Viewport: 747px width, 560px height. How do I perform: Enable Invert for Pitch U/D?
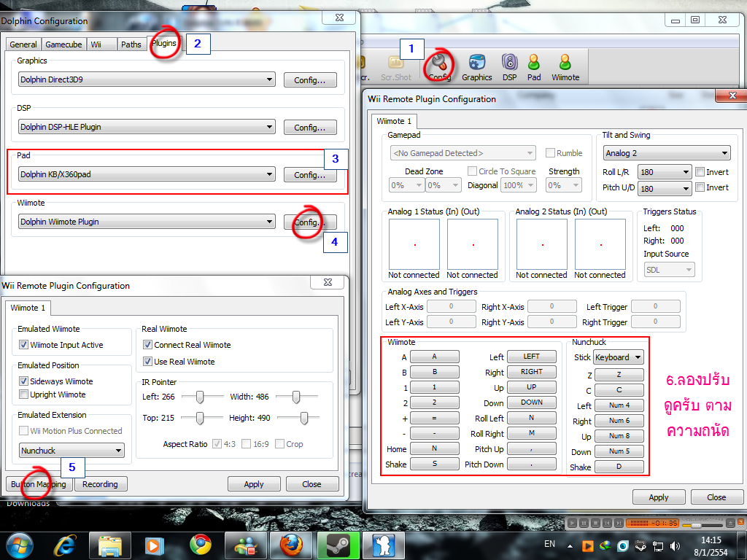(x=700, y=187)
